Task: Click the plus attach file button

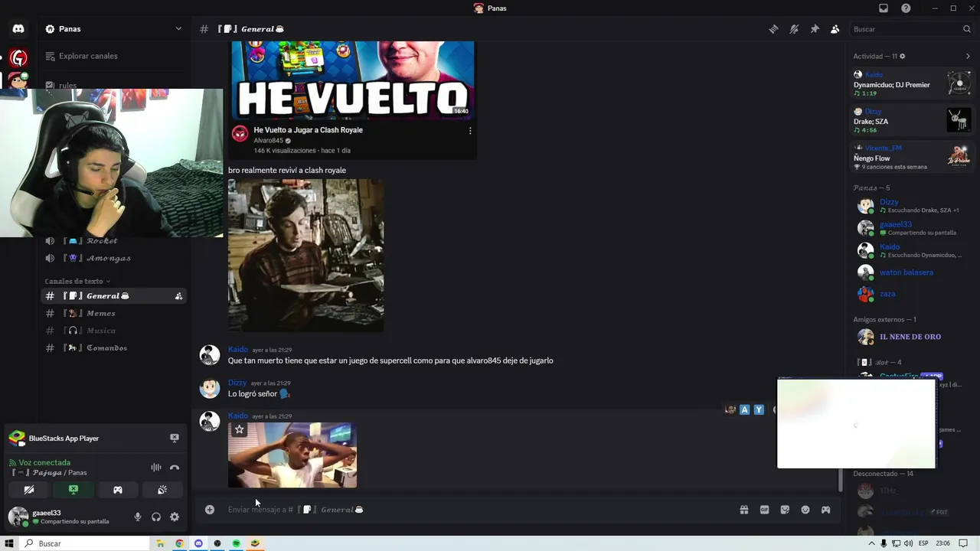Action: pos(210,510)
